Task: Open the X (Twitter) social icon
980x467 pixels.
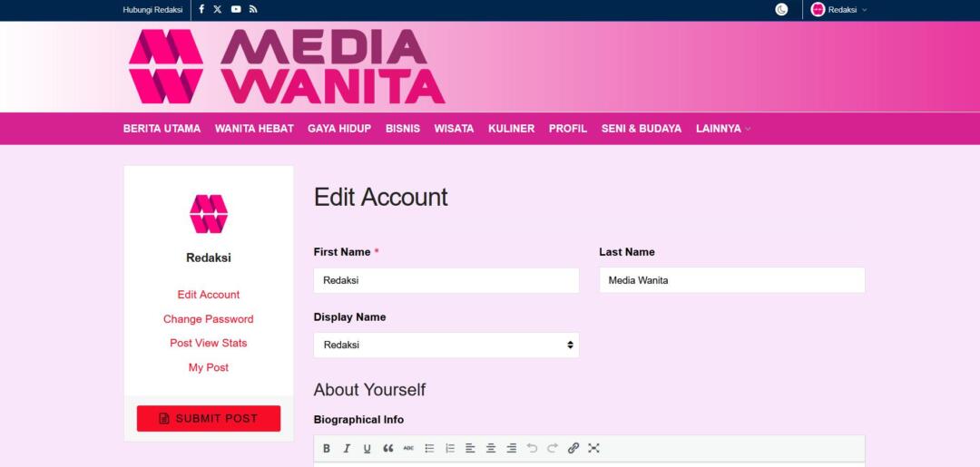Action: [218, 9]
